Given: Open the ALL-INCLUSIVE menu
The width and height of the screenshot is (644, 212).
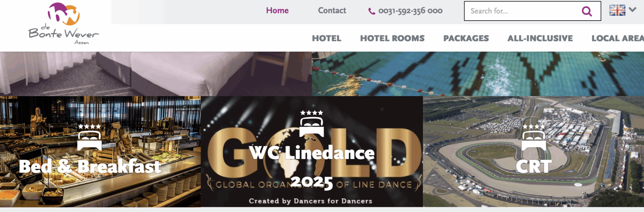Looking at the screenshot, I should [540, 38].
